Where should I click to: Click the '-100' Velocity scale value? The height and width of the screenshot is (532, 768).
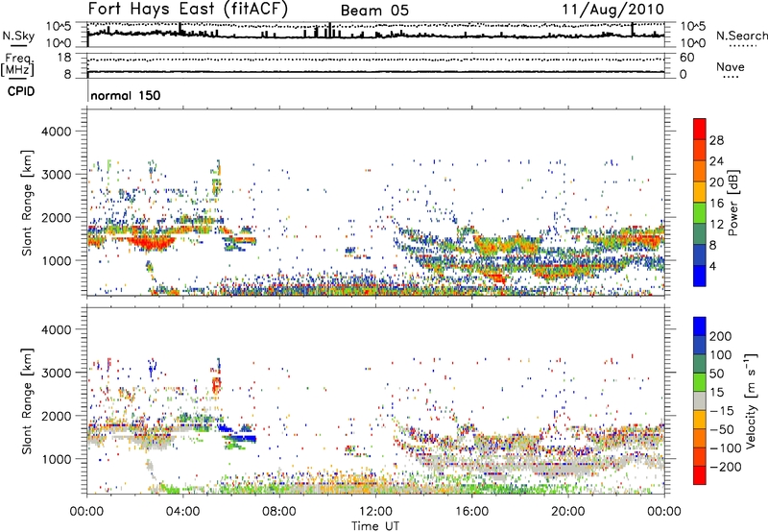coord(726,448)
